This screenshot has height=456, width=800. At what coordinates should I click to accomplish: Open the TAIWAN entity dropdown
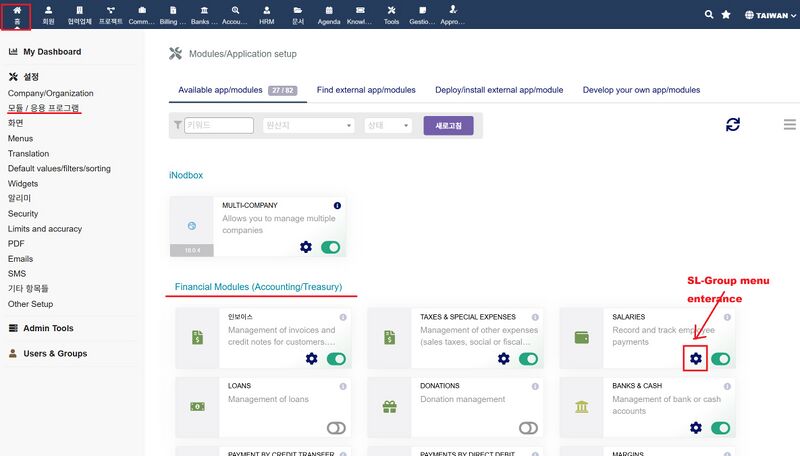(770, 15)
